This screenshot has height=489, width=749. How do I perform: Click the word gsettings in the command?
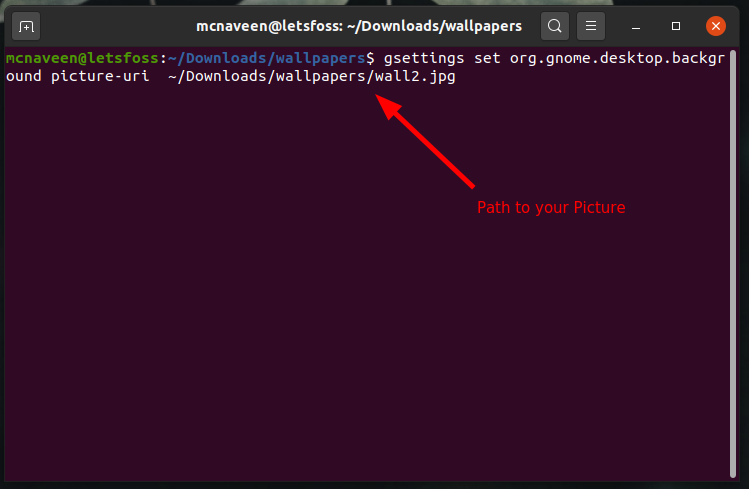tap(424, 58)
